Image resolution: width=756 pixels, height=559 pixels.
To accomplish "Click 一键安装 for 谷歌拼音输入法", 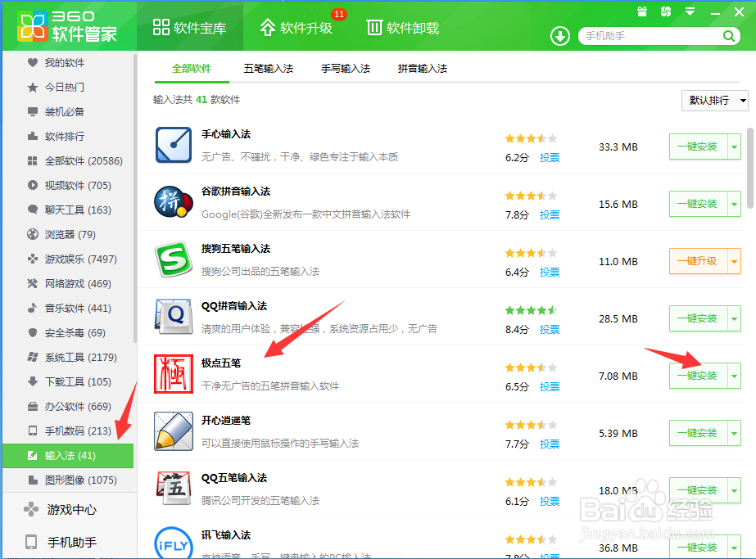I will coord(698,204).
